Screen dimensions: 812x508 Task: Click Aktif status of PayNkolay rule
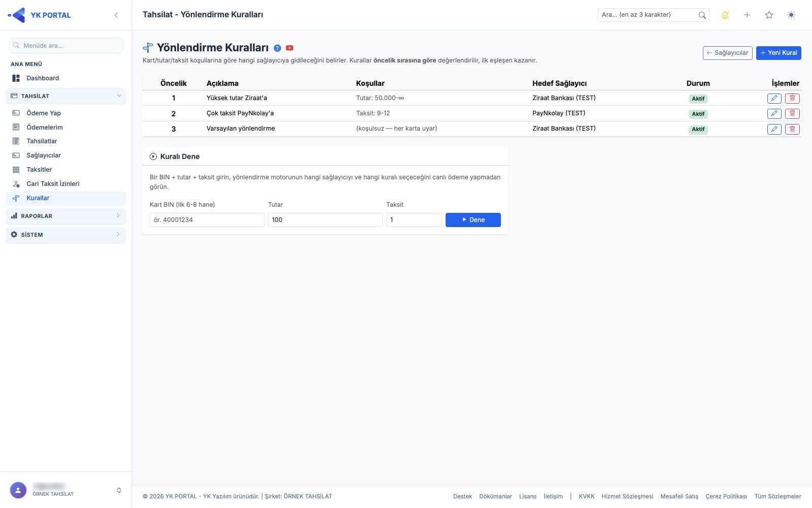click(698, 114)
